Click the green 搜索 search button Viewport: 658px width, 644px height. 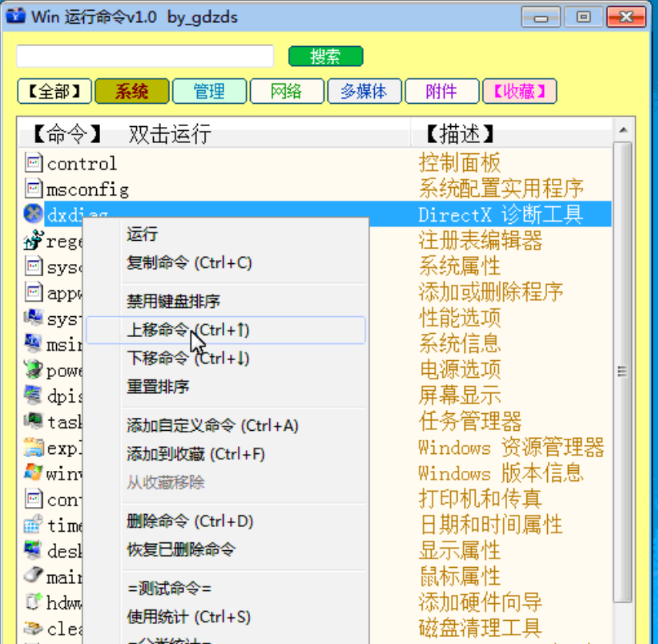tap(326, 55)
